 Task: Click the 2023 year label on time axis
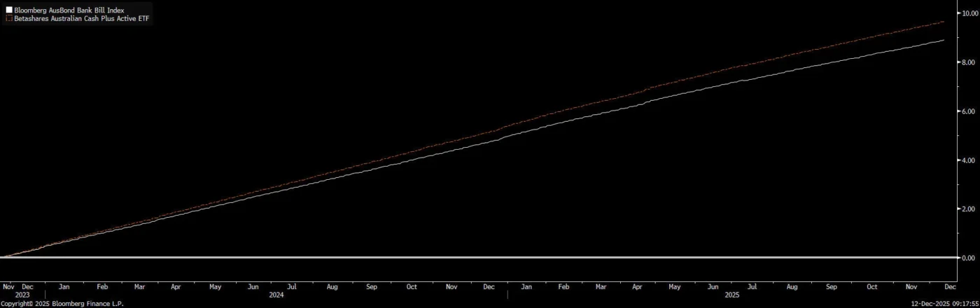click(22, 295)
